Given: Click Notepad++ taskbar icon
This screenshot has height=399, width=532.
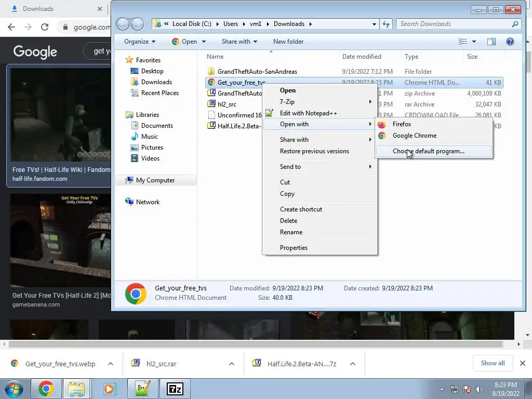Looking at the screenshot, I should [142, 389].
